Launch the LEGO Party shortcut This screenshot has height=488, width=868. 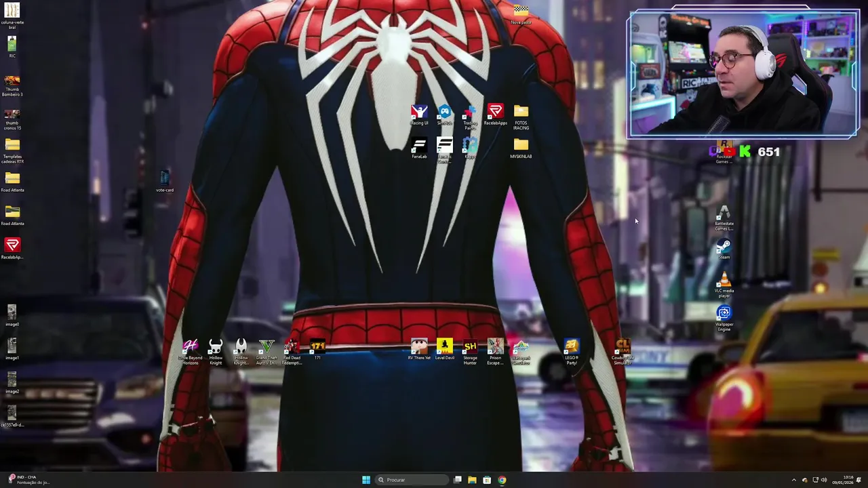(572, 352)
